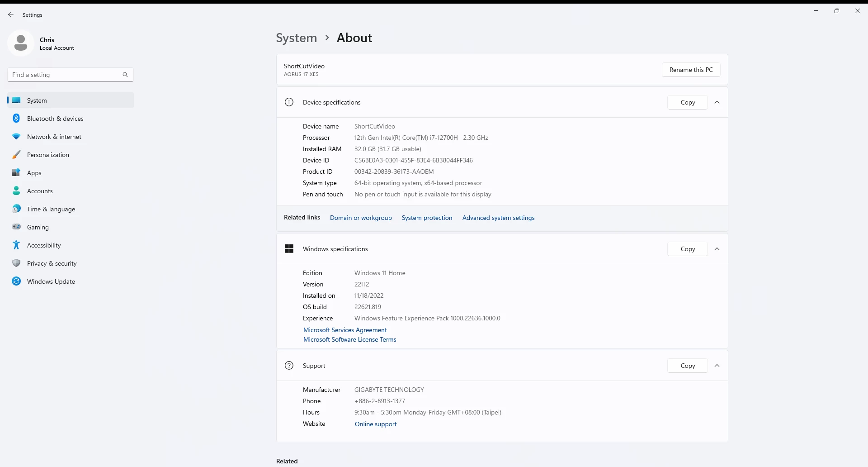This screenshot has width=868, height=467.
Task: Click the System monitor icon
Action: (x=16, y=100)
